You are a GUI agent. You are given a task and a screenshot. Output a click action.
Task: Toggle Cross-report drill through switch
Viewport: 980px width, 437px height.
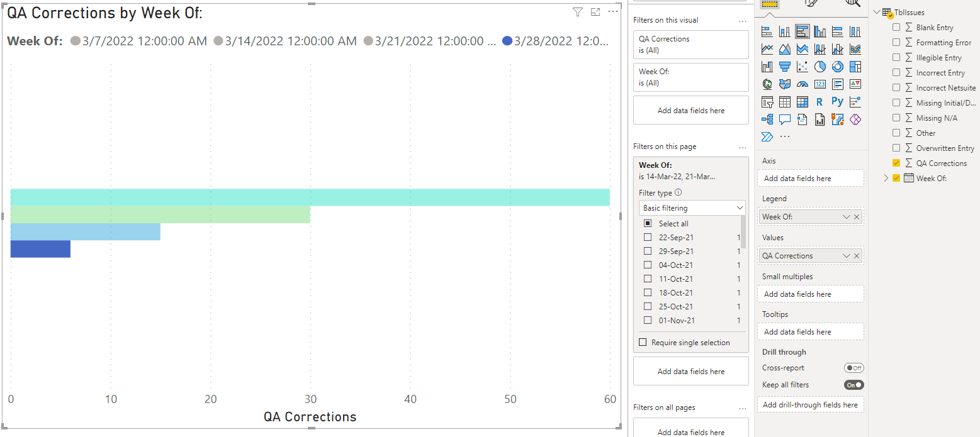(854, 368)
